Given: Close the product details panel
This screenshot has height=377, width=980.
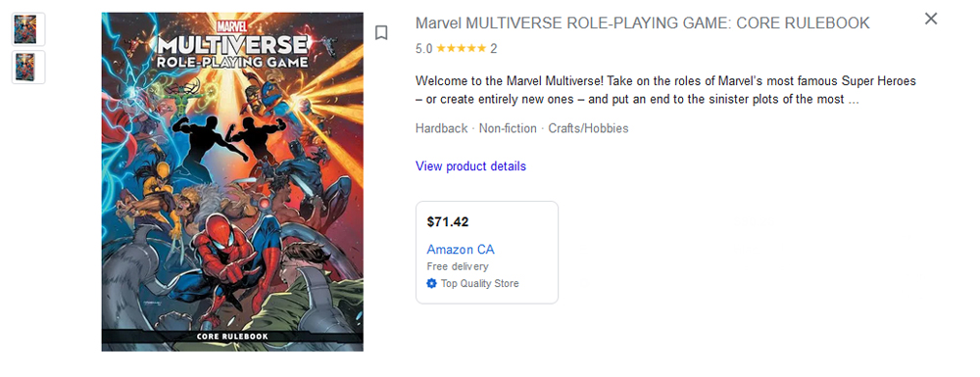Looking at the screenshot, I should tap(931, 19).
